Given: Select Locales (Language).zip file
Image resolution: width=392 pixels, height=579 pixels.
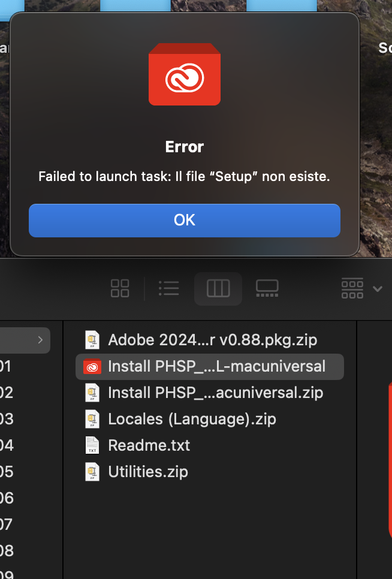Looking at the screenshot, I should 210,419.
